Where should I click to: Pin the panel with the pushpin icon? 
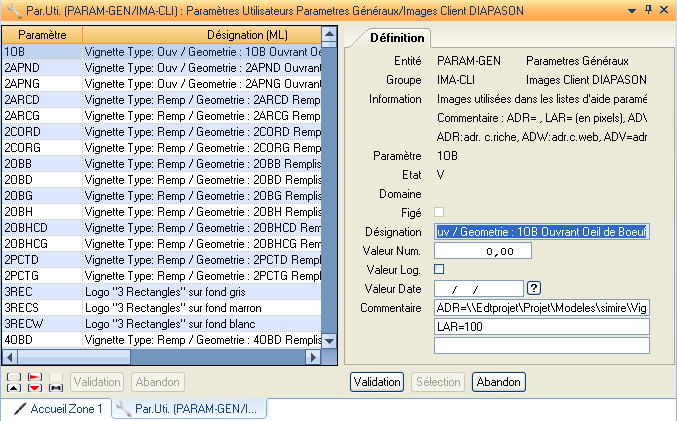coord(648,9)
